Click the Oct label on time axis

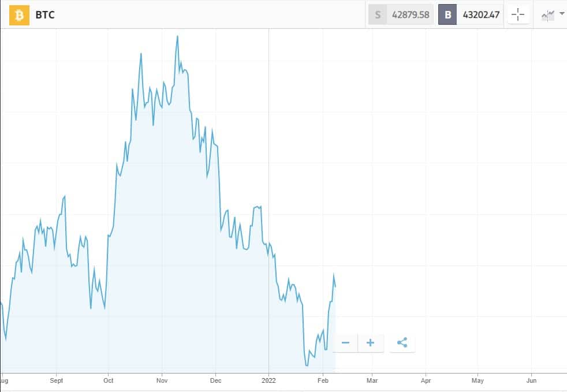click(x=108, y=380)
